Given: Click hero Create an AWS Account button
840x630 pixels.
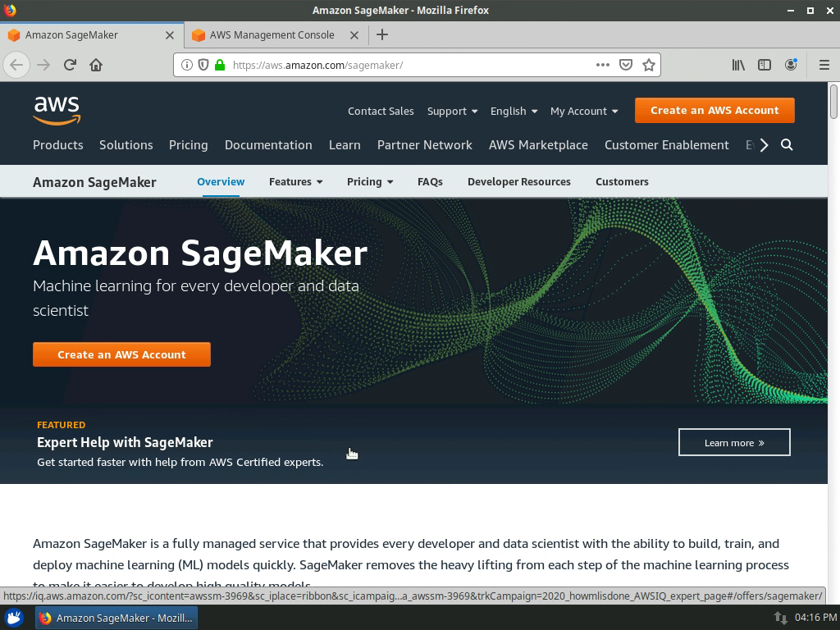Looking at the screenshot, I should (x=121, y=354).
